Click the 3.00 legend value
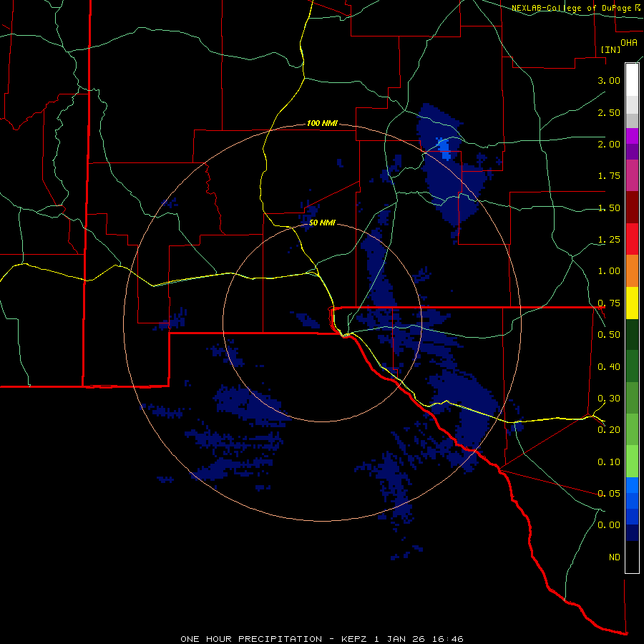 [x=609, y=80]
